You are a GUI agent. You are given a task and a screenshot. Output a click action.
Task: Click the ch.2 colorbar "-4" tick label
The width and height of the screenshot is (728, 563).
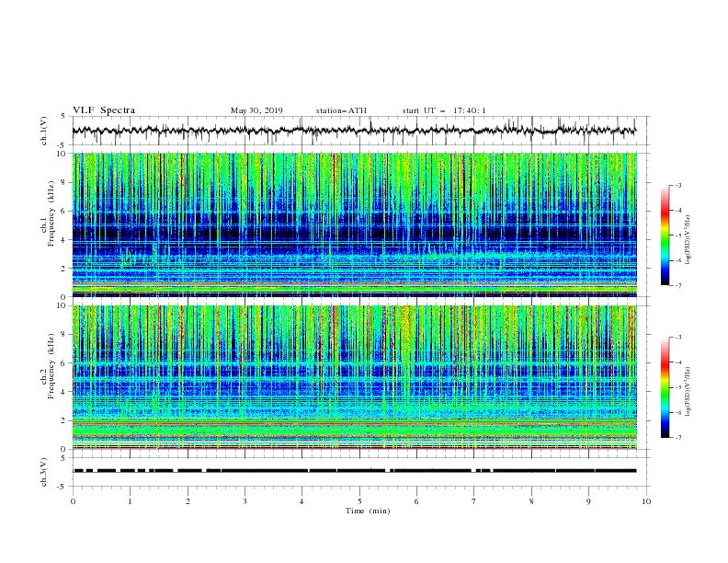[x=677, y=362]
